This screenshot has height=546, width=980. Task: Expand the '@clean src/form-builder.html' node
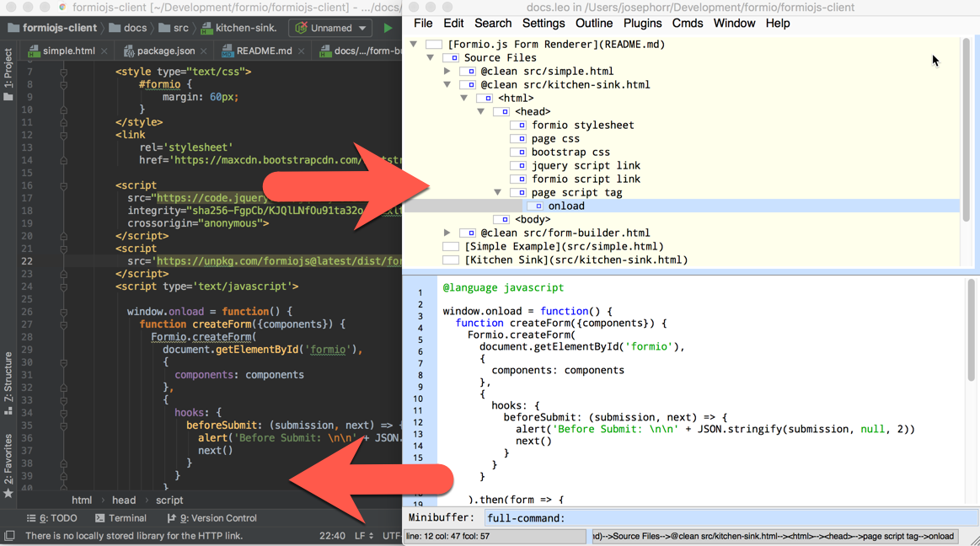[x=447, y=233]
